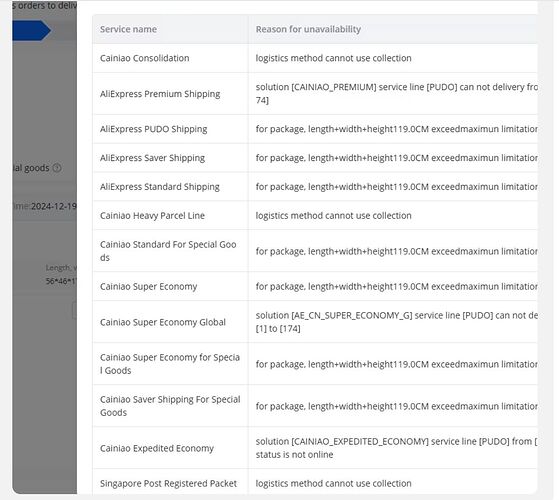
Task: Select AliExpress Standard Shipping row
Action: pos(315,187)
